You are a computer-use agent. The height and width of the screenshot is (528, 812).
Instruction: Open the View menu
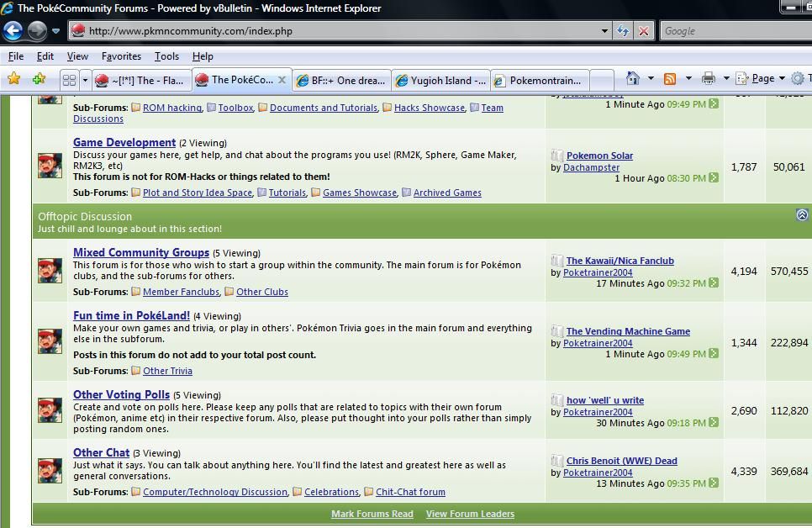[x=77, y=56]
